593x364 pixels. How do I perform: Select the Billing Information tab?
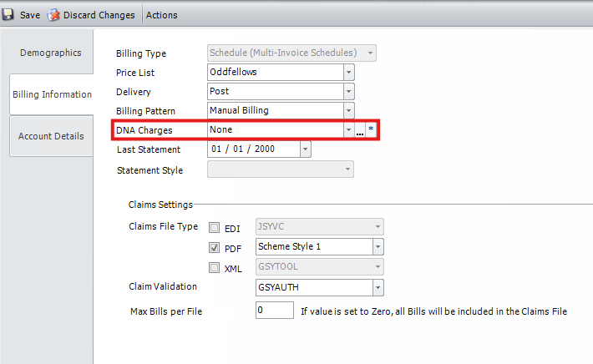(x=52, y=94)
